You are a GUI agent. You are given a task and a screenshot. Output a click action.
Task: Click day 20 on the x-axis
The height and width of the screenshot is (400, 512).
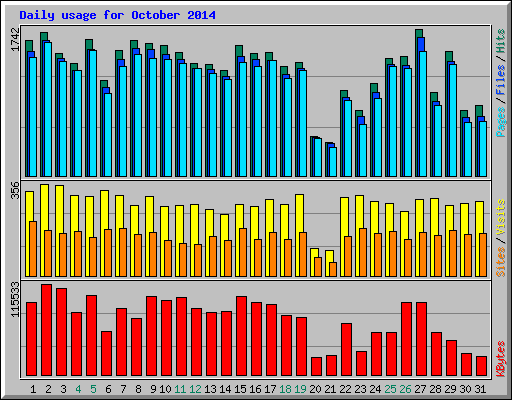click(315, 389)
